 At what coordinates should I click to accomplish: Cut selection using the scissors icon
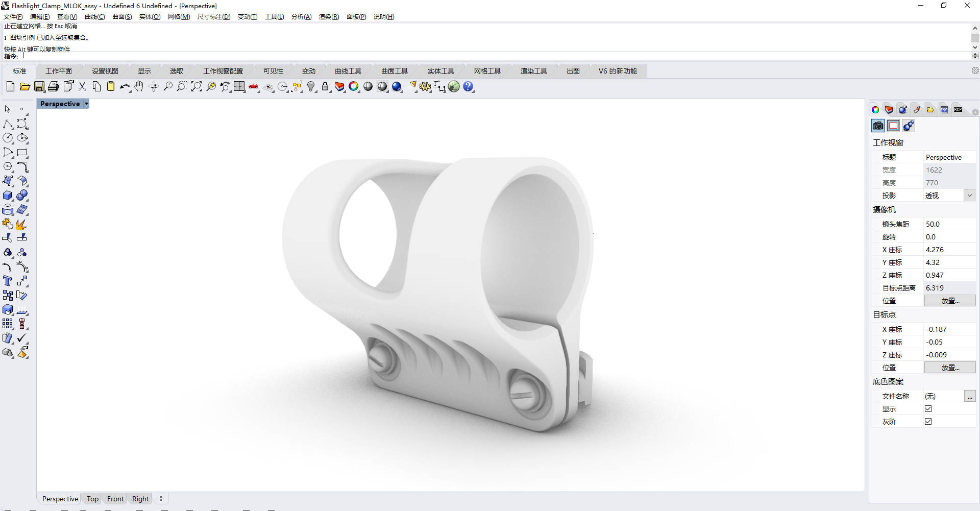click(82, 87)
